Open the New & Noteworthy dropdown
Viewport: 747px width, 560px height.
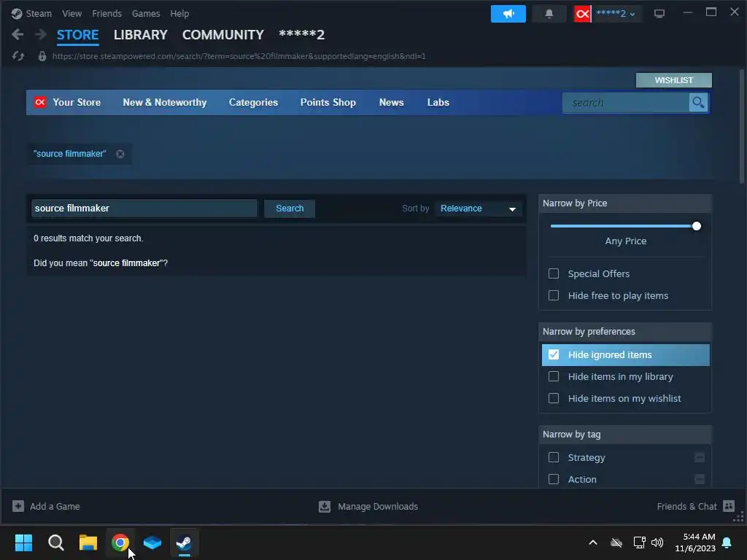[x=165, y=102]
